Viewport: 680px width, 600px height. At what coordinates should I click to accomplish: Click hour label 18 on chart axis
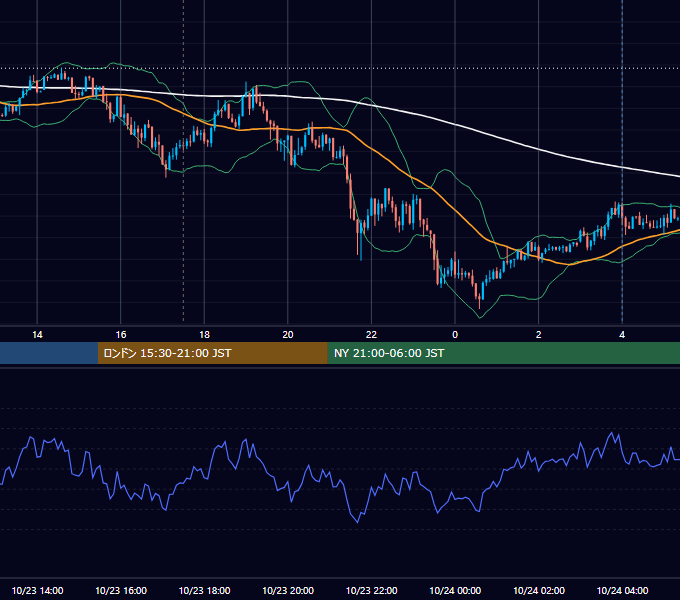[204, 335]
